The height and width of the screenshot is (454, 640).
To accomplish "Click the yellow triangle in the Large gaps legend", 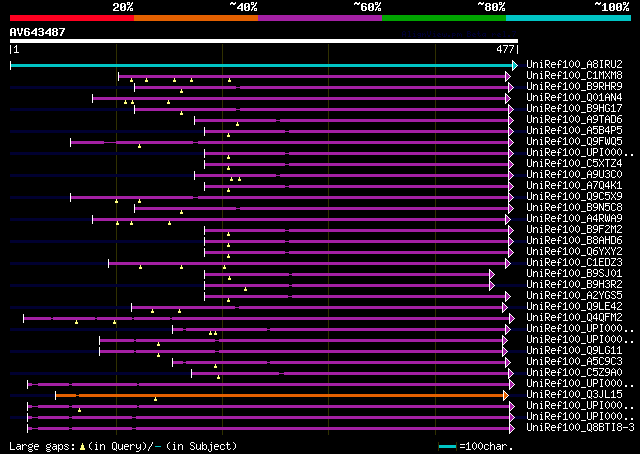I will pos(82,447).
